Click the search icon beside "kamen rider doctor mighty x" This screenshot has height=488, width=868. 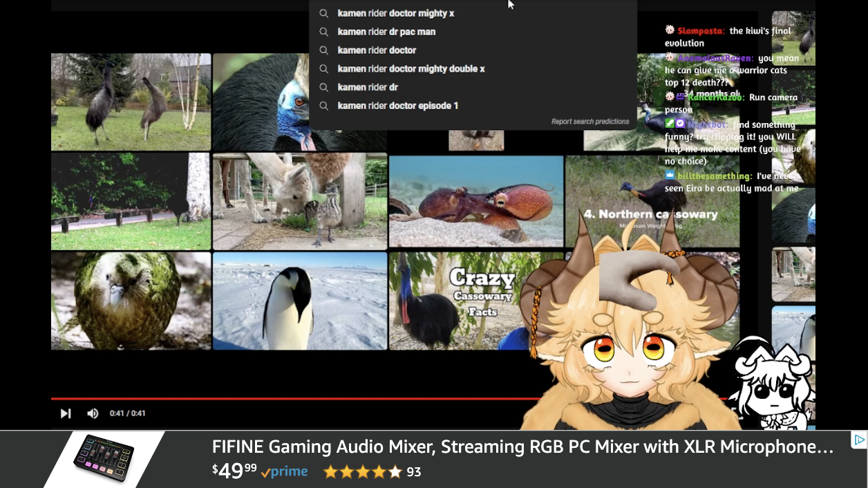[x=323, y=13]
